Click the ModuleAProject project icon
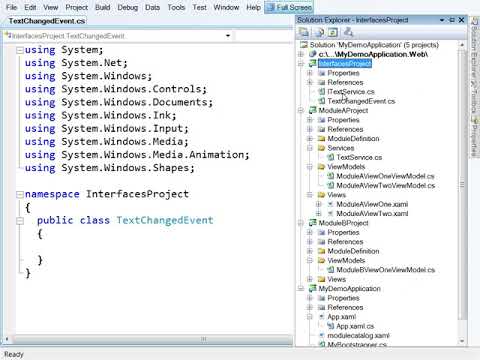This screenshot has height=360, width=480. click(313, 110)
